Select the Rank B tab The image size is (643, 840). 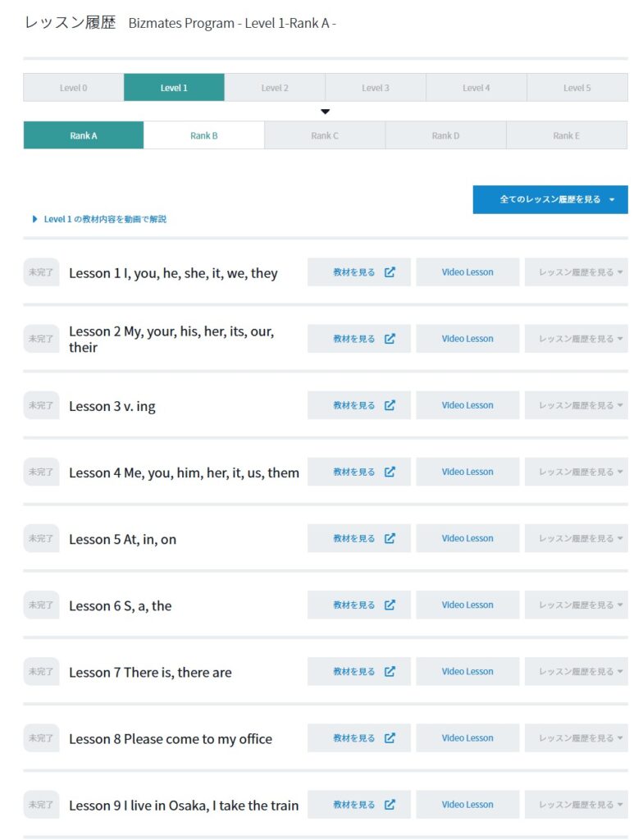pyautogui.click(x=203, y=135)
